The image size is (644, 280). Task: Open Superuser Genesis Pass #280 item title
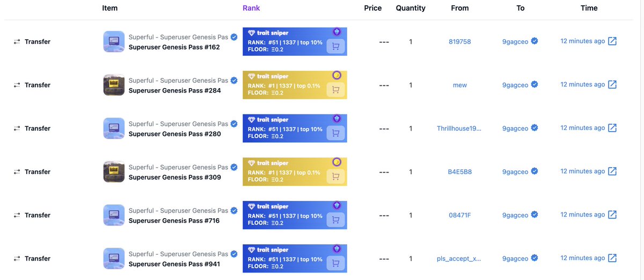point(175,134)
